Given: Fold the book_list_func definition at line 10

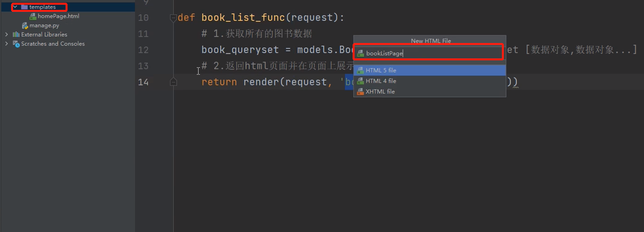Looking at the screenshot, I should (x=173, y=18).
